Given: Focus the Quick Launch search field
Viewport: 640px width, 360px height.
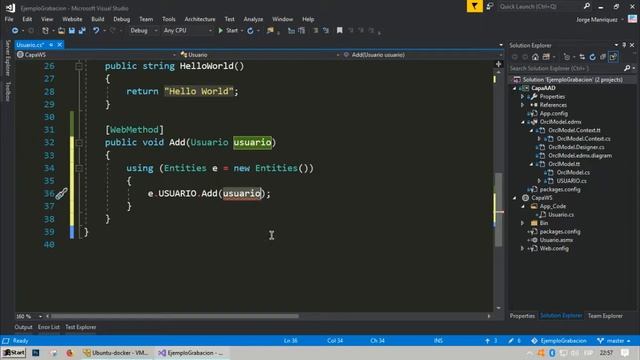Looking at the screenshot, I should pyautogui.click(x=540, y=7).
